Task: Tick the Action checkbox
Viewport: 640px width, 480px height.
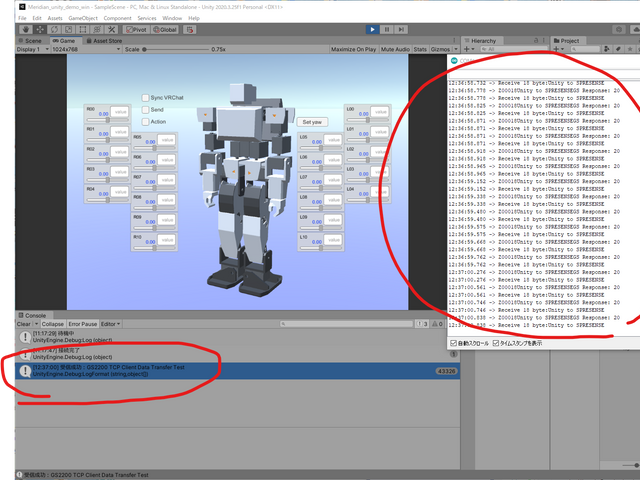Action: (x=144, y=122)
